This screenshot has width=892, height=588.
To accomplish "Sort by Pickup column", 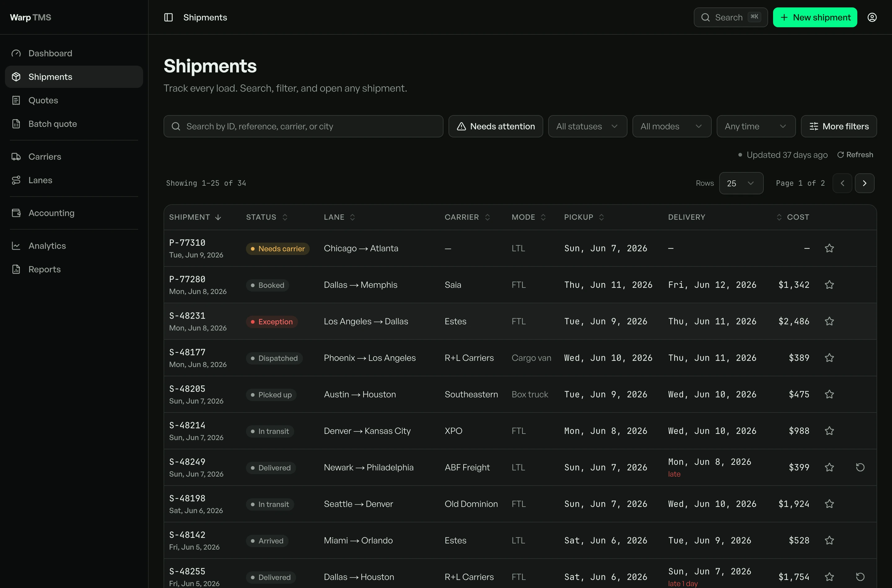I will click(x=584, y=217).
